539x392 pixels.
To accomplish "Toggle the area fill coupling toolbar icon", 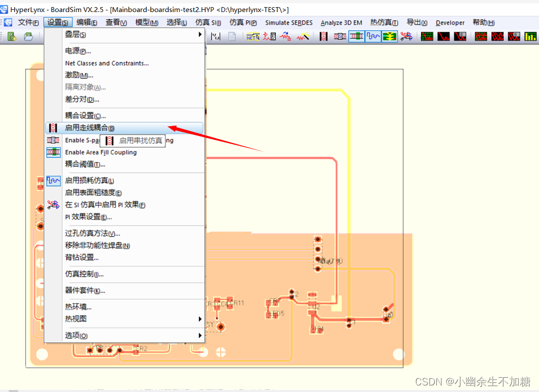I will (x=357, y=37).
